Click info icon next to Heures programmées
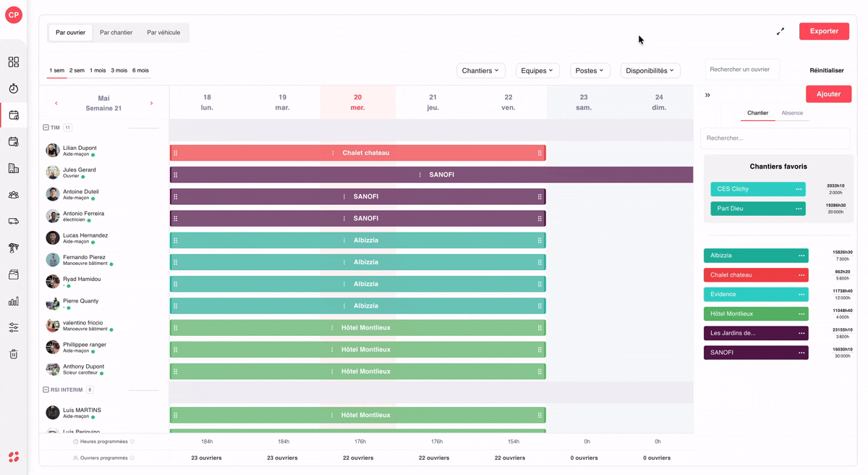 tap(132, 442)
